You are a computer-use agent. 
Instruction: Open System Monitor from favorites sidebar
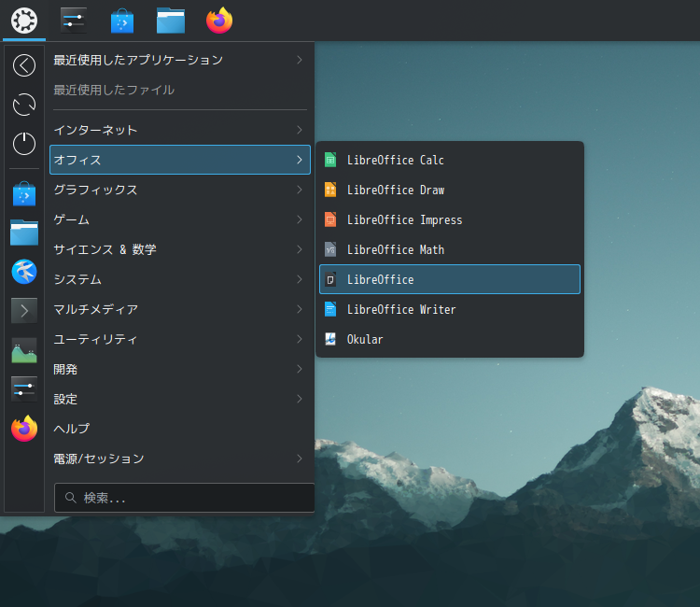coord(24,350)
